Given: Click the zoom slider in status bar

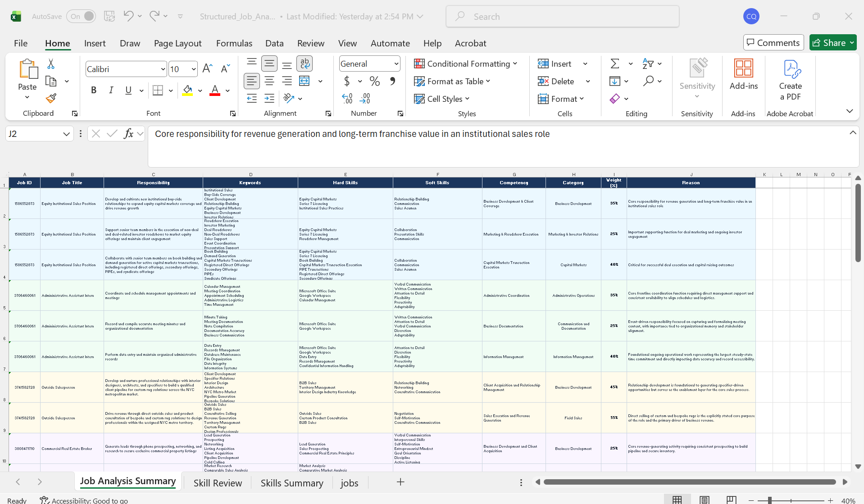Looking at the screenshot, I should 791,500.
